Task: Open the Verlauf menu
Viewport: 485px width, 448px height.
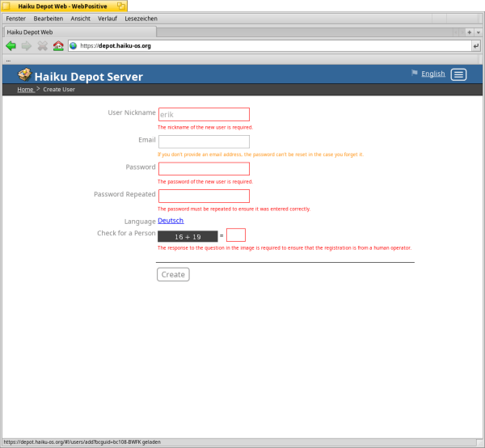Action: coord(107,18)
